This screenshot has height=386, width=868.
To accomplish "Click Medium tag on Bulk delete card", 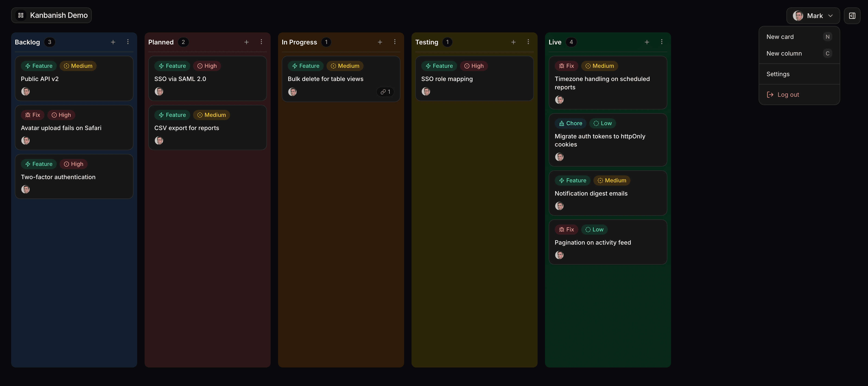I will [345, 66].
